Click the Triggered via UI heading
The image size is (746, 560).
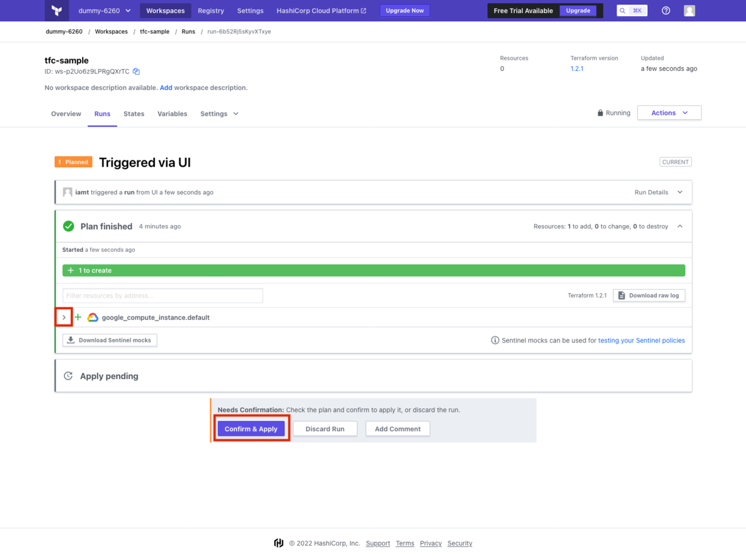tap(145, 163)
